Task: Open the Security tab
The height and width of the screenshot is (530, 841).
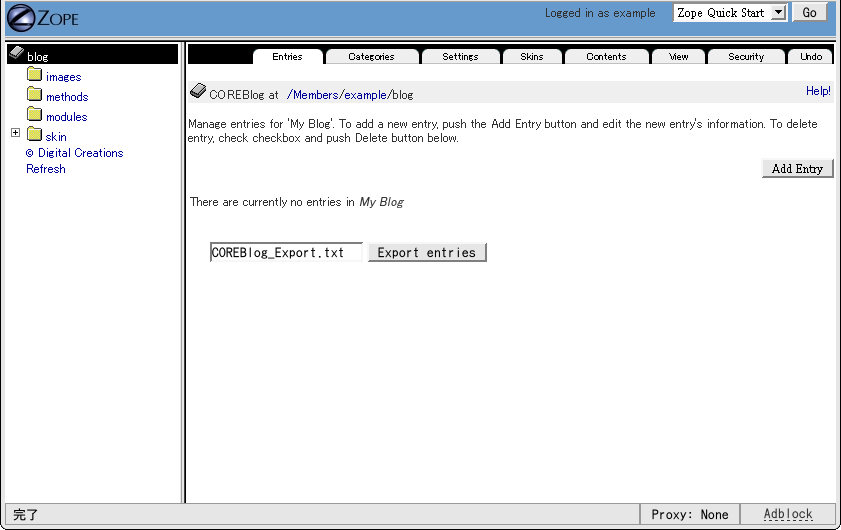Action: 746,57
